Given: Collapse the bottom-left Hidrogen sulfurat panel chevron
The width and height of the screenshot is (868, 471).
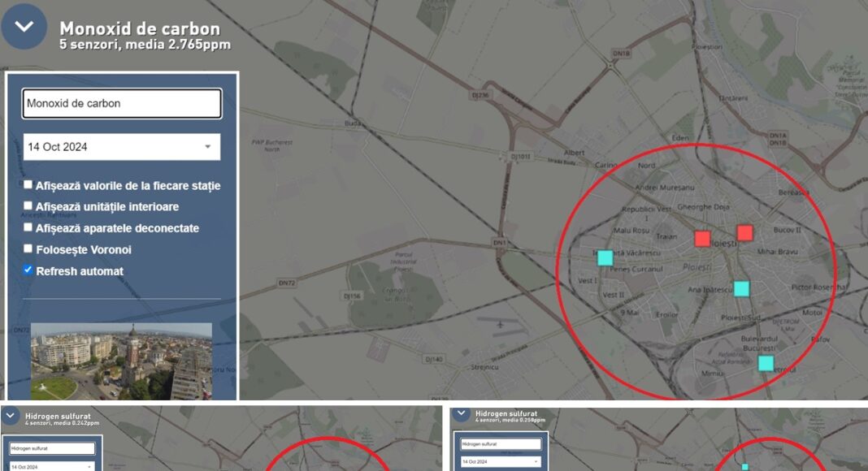Looking at the screenshot, I should 10,416.
